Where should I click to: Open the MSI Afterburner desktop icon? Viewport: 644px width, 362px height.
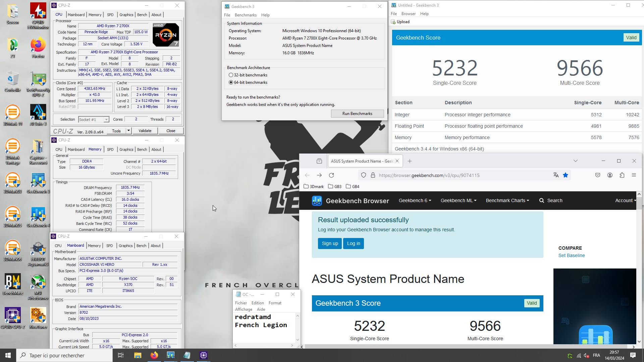(x=38, y=287)
